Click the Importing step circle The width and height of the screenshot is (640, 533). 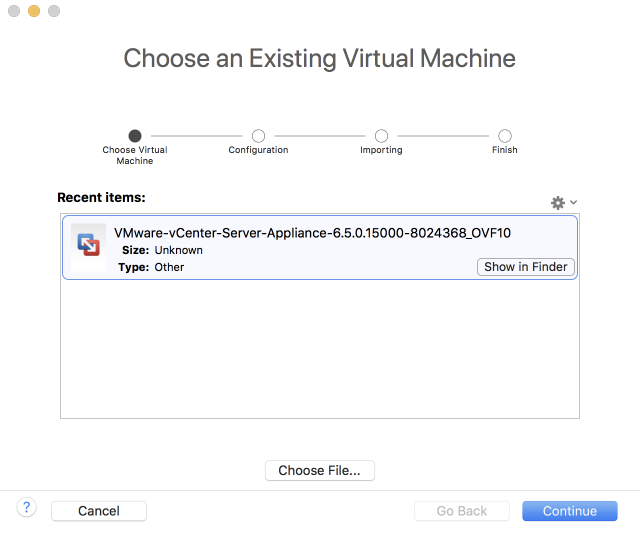[x=381, y=136]
